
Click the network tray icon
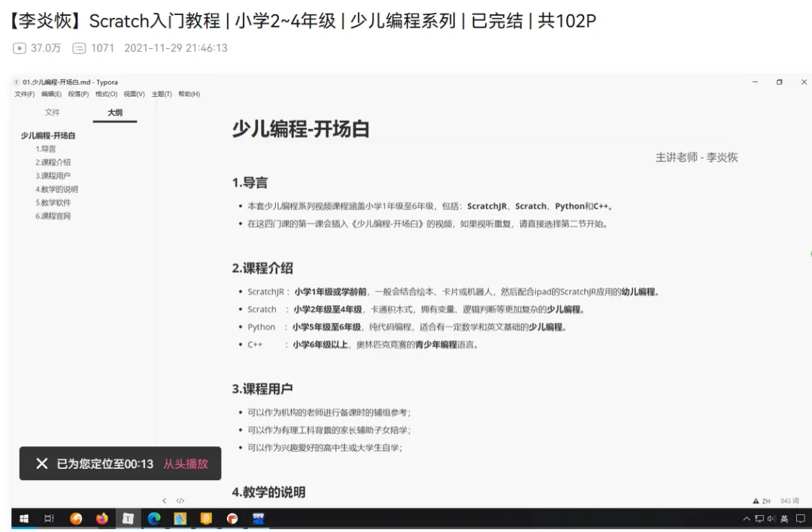tap(759, 518)
